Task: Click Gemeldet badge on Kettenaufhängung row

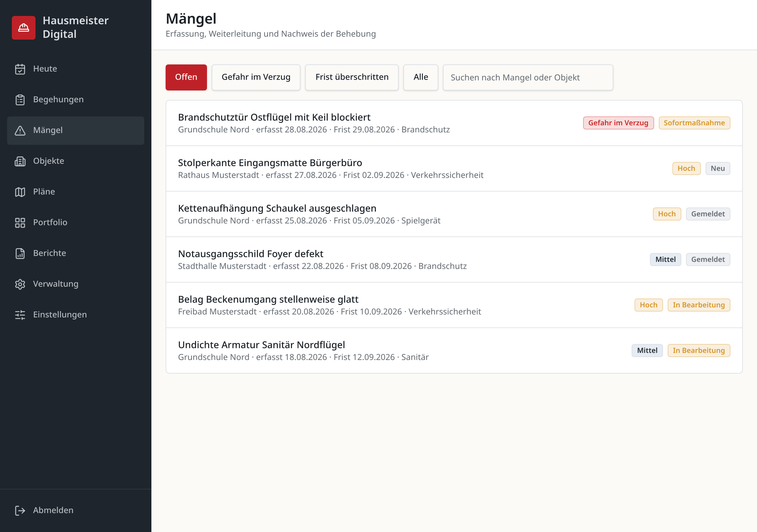Action: 708,214
